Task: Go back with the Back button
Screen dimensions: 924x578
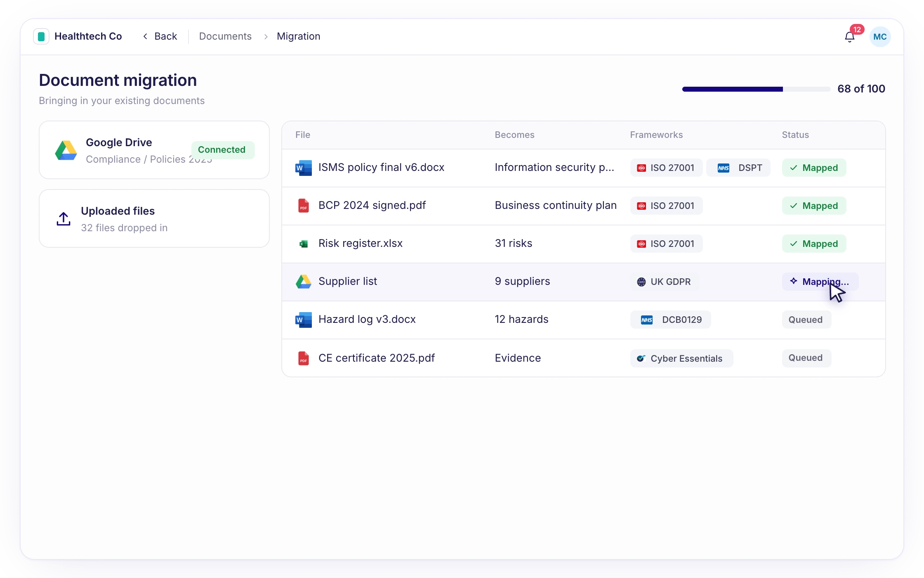Action: 160,36
